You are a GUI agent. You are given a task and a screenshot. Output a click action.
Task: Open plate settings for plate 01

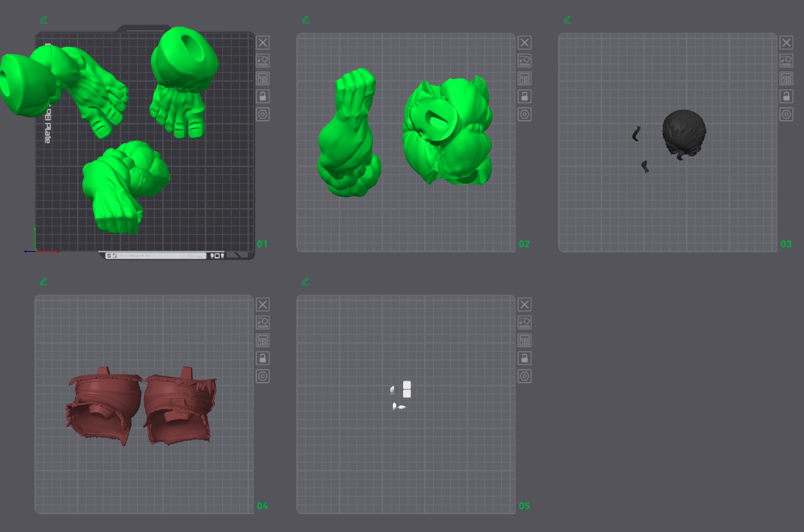(263, 115)
